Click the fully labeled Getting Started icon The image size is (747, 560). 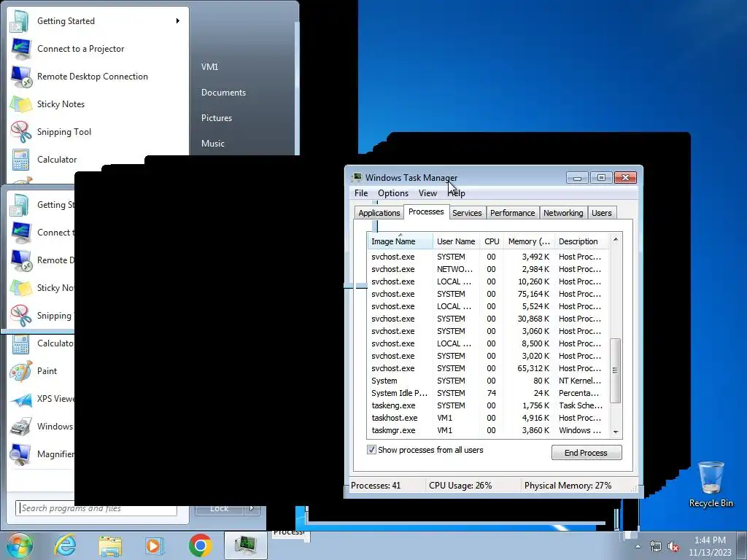coord(20,21)
